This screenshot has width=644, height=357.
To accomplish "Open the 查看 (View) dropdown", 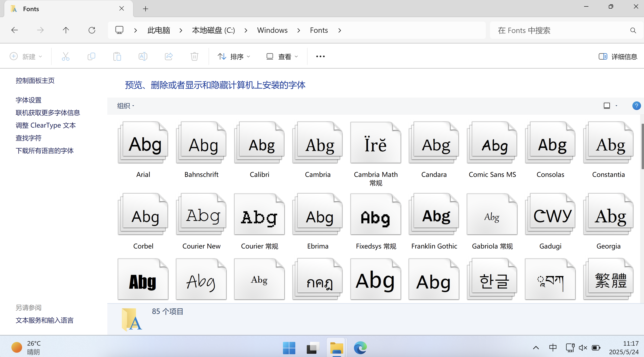I will click(282, 56).
